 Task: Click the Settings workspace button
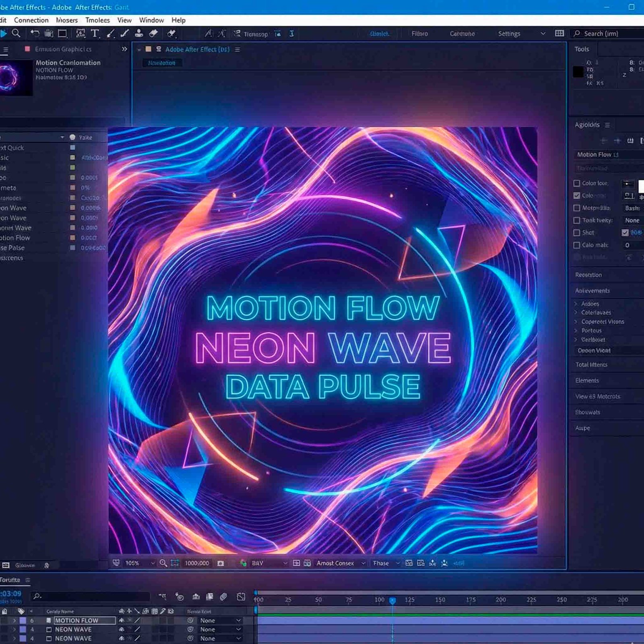click(509, 34)
